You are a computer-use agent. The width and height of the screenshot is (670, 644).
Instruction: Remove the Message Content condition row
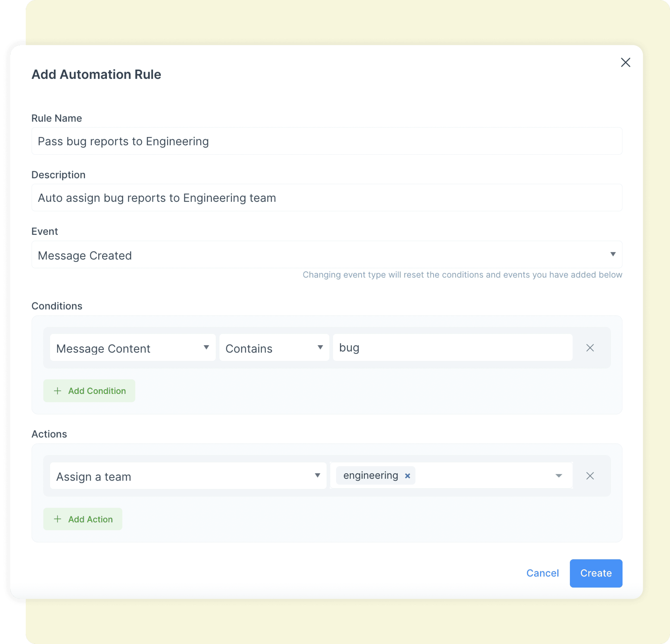pyautogui.click(x=590, y=348)
